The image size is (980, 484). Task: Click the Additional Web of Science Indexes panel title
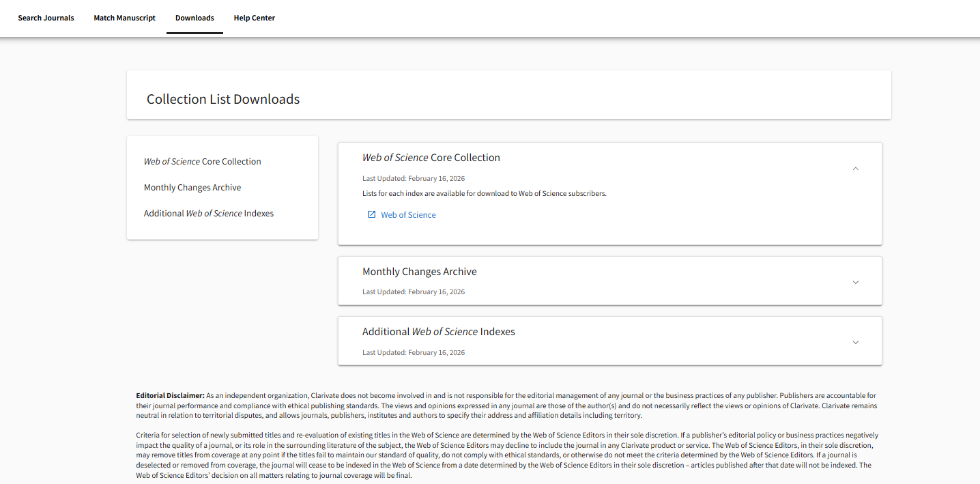click(439, 332)
